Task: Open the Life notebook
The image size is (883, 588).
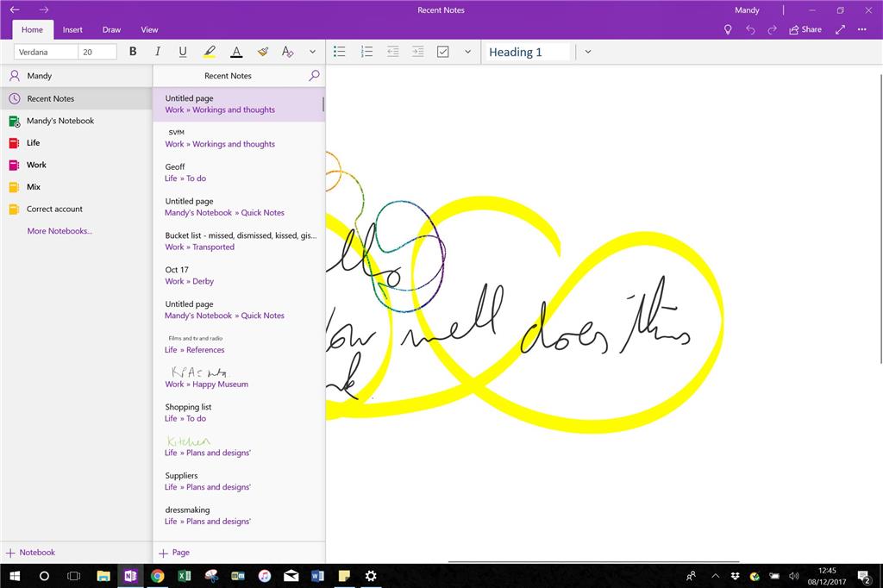Action: click(x=76, y=142)
